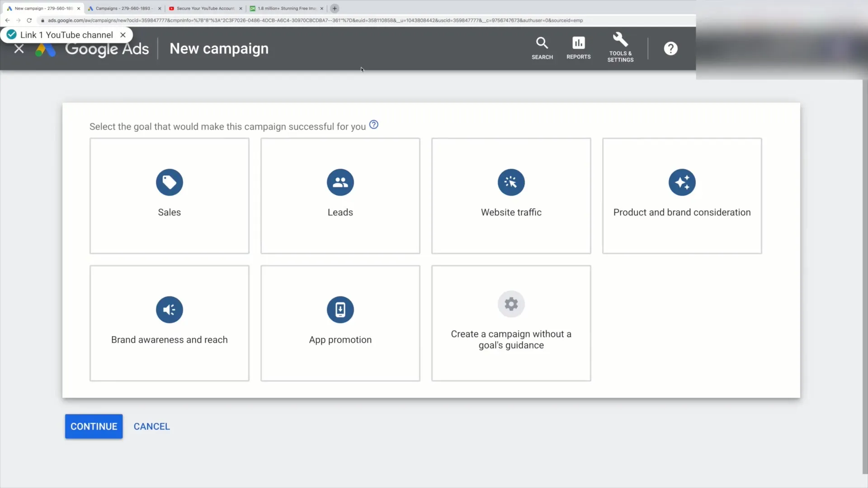Select the Leads campaign goal icon
Screen dimensions: 868x488
point(340,183)
